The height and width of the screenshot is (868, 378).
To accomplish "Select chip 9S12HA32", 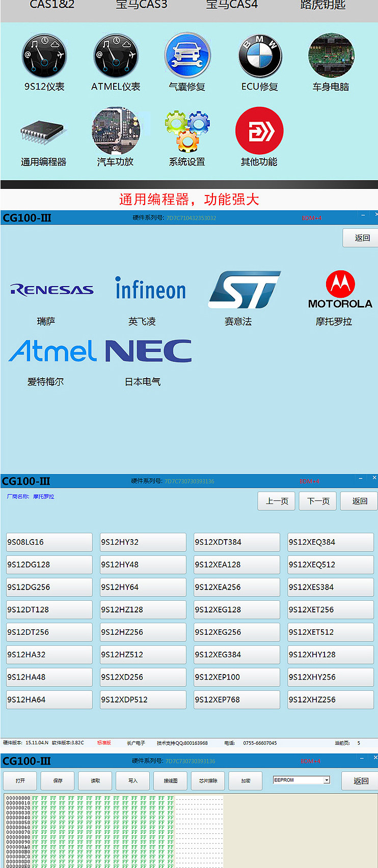I will coord(49,655).
